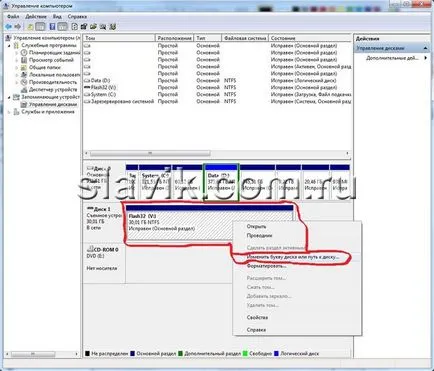
Task: Sort by the Состояние column header
Action: (310, 38)
